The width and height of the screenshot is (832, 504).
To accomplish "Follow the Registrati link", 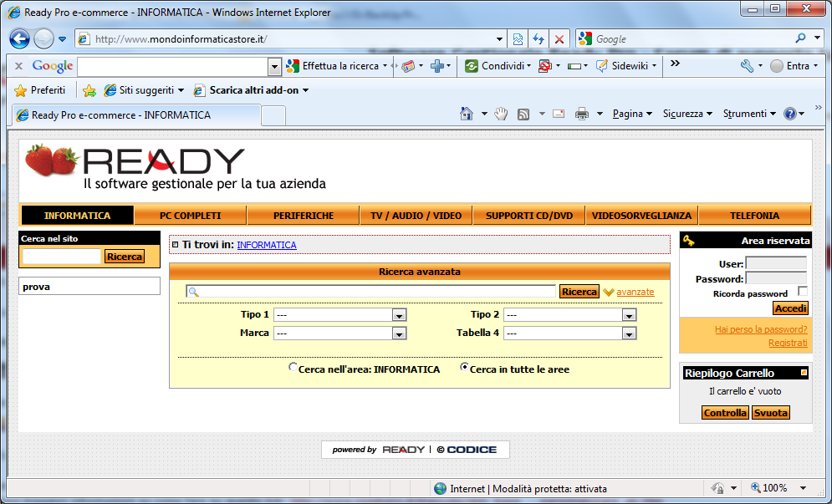I will pyautogui.click(x=788, y=343).
